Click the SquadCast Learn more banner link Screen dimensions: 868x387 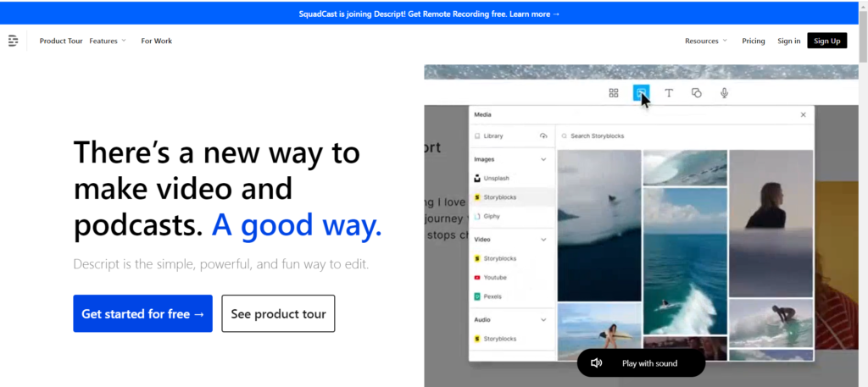(534, 14)
